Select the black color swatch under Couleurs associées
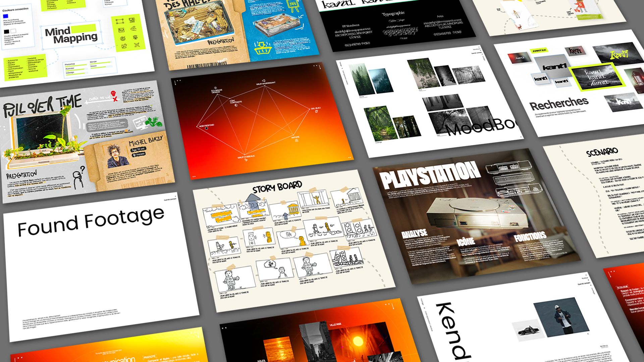The height and width of the screenshot is (362, 644). [6, 32]
